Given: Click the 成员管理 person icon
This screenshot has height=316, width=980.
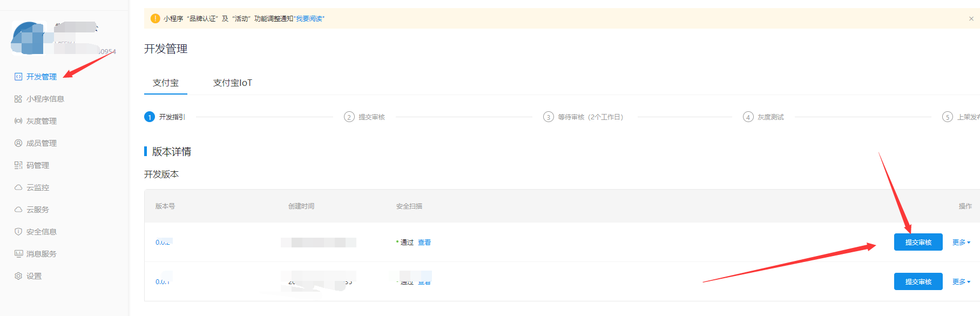Looking at the screenshot, I should pyautogui.click(x=18, y=143).
